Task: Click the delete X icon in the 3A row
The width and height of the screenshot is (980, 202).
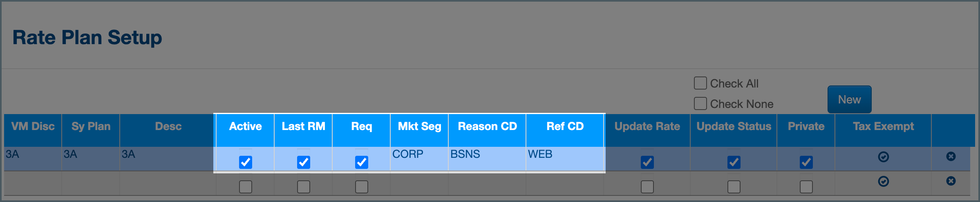Action: click(x=951, y=156)
